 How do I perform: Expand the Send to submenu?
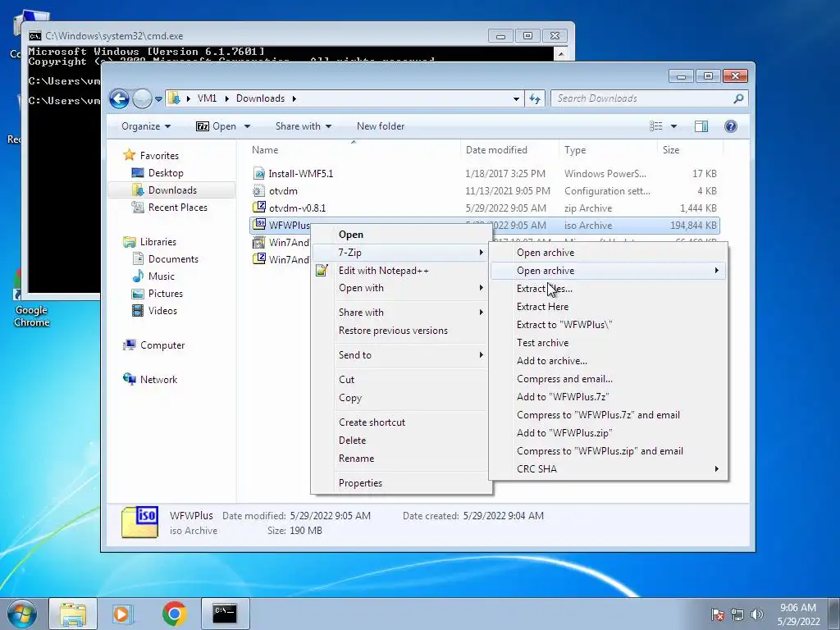[x=400, y=355]
